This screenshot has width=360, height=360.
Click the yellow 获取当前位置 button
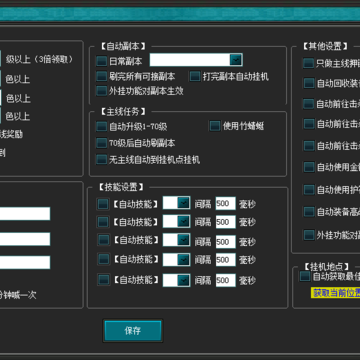(x=336, y=293)
